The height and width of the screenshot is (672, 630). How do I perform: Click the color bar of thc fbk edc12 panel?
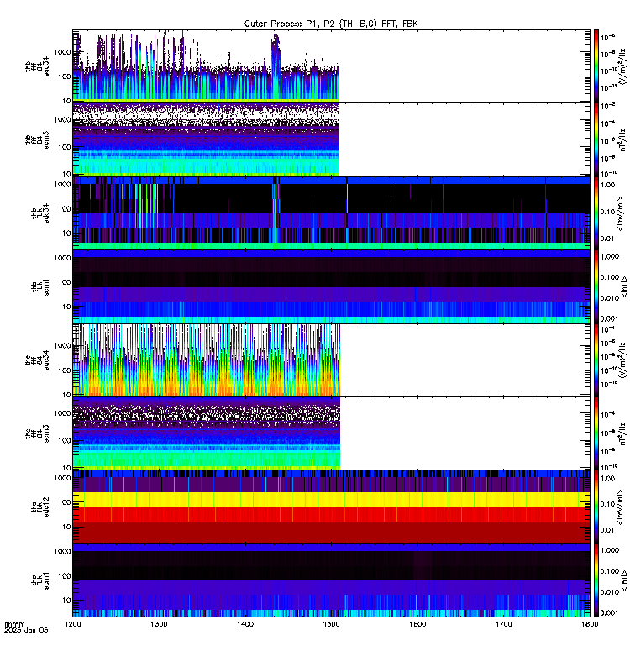(596, 507)
